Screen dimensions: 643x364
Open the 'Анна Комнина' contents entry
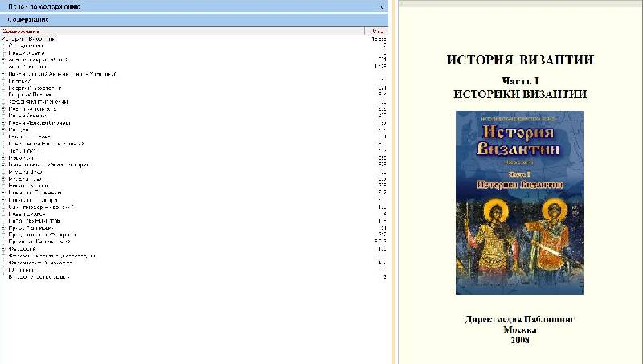coord(27,67)
